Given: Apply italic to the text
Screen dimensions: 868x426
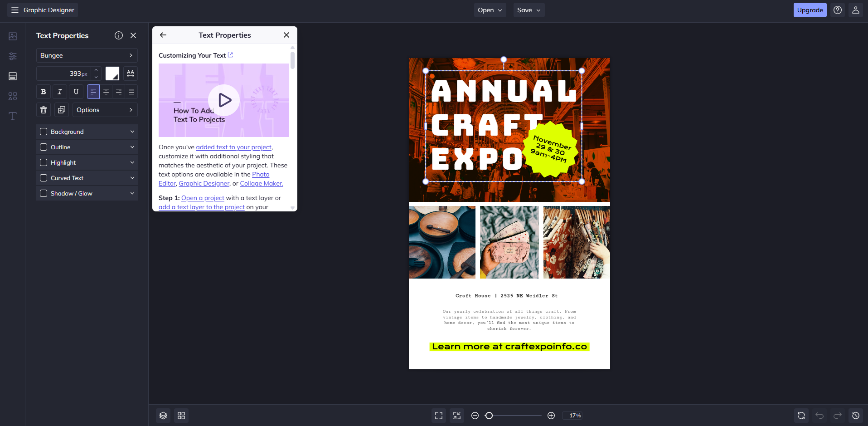Looking at the screenshot, I should [x=60, y=92].
